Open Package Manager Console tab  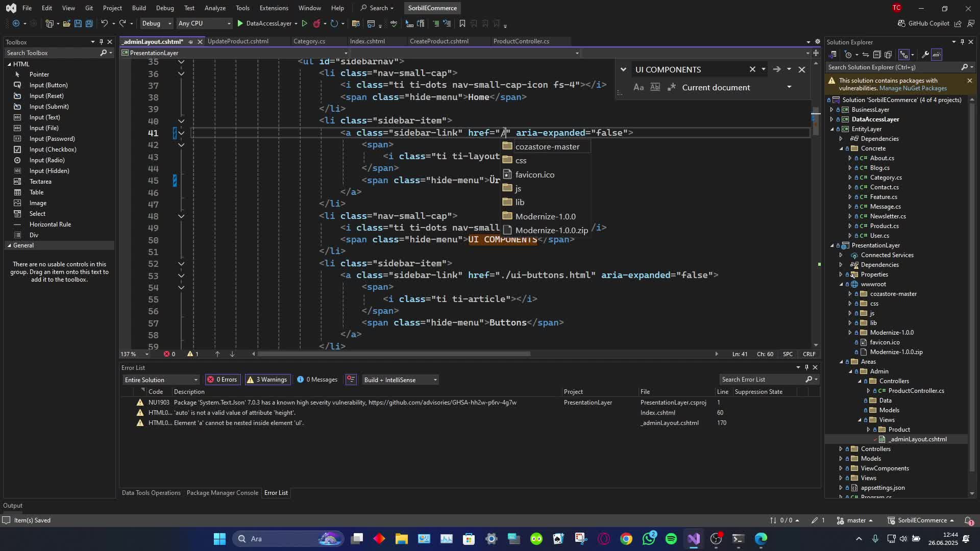point(222,493)
